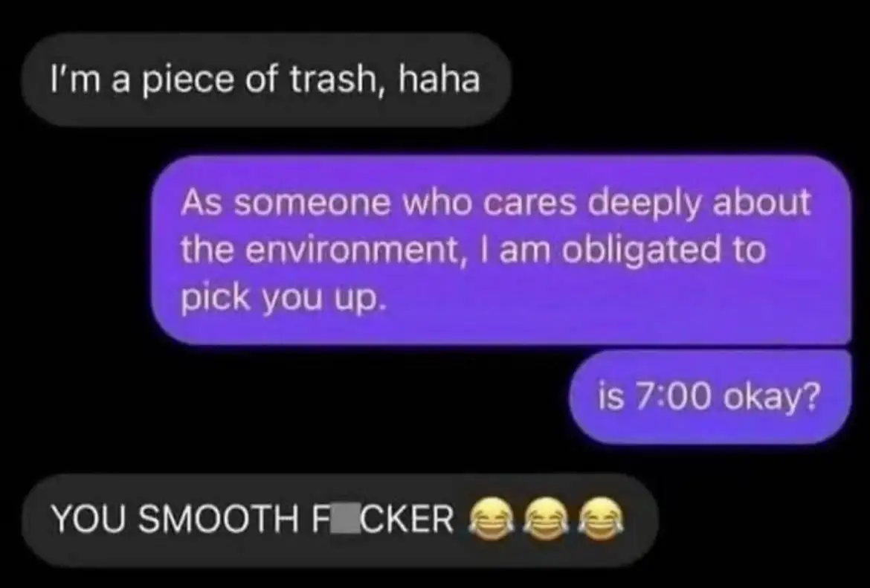Viewport: 870px width, 588px height.
Task: Click the word "someone" in the long purple message
Action: coord(312,203)
